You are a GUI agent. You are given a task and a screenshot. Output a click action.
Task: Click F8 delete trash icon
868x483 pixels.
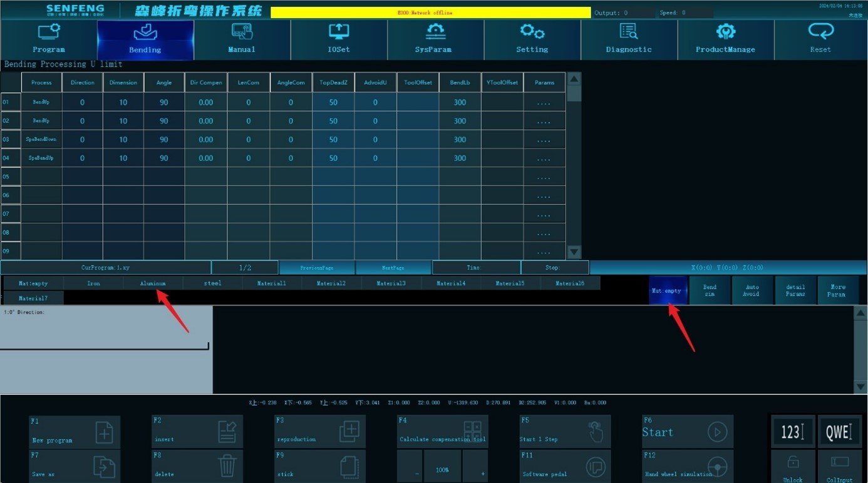[227, 466]
